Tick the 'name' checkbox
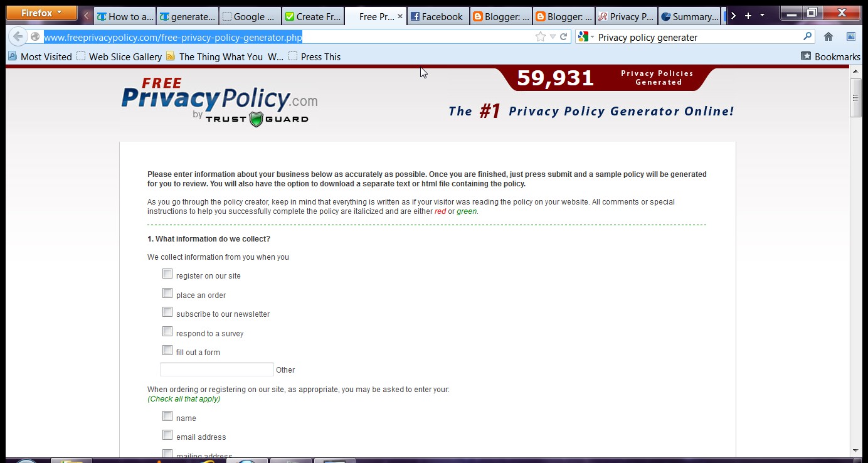 point(167,416)
